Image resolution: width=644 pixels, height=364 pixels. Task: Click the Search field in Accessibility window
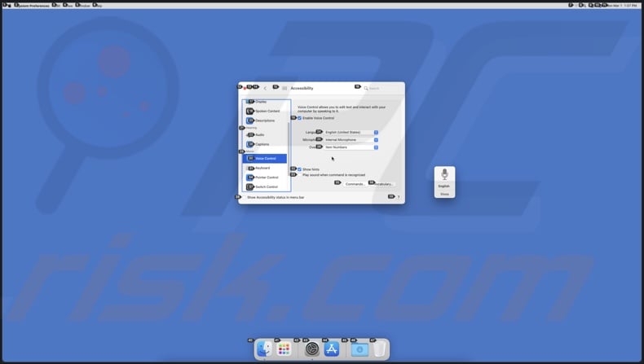[x=382, y=88]
